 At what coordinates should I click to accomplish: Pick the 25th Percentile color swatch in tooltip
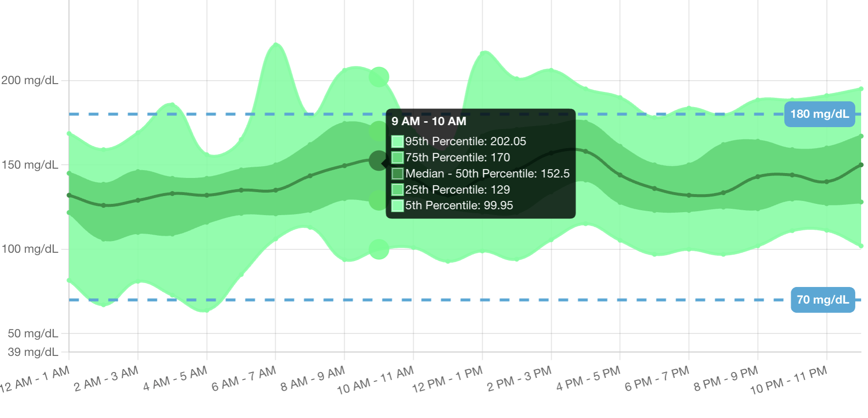pyautogui.click(x=398, y=190)
